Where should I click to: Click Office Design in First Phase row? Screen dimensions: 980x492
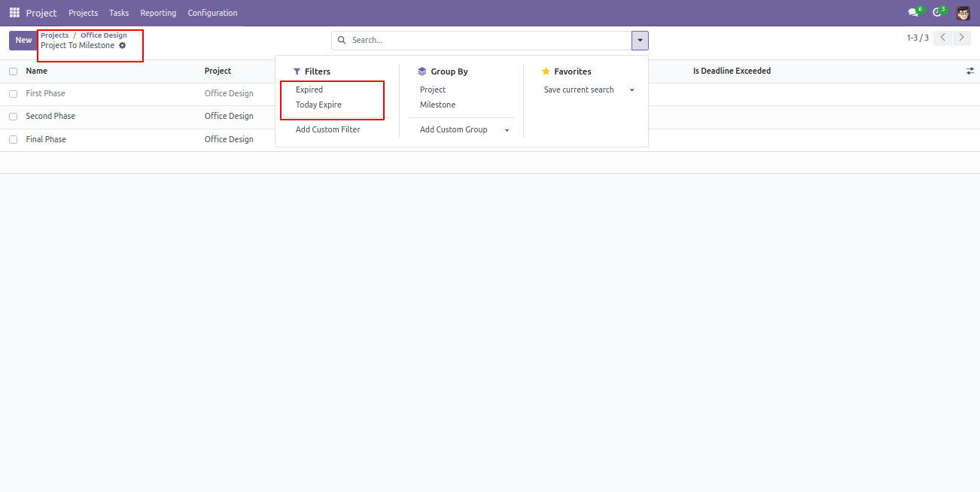pyautogui.click(x=229, y=93)
